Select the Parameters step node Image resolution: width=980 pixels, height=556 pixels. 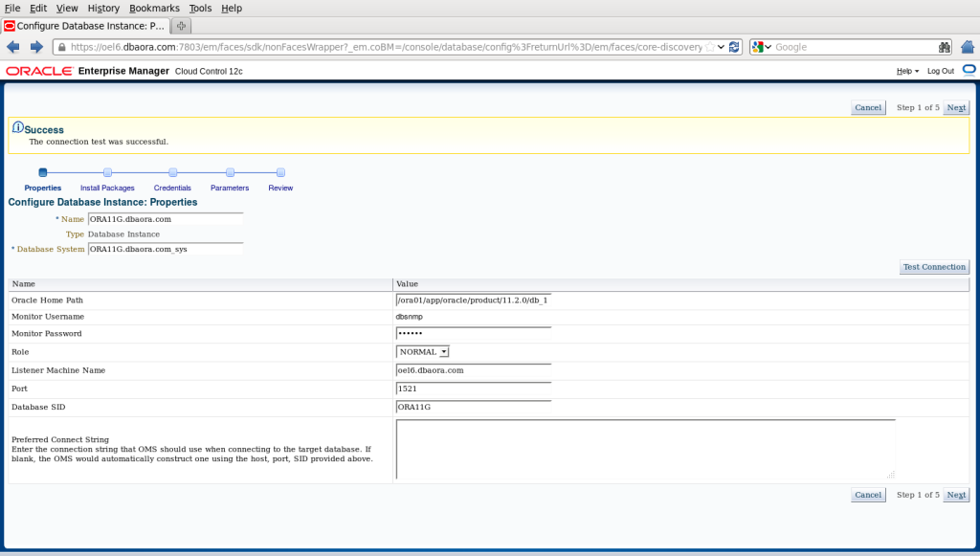pos(230,172)
